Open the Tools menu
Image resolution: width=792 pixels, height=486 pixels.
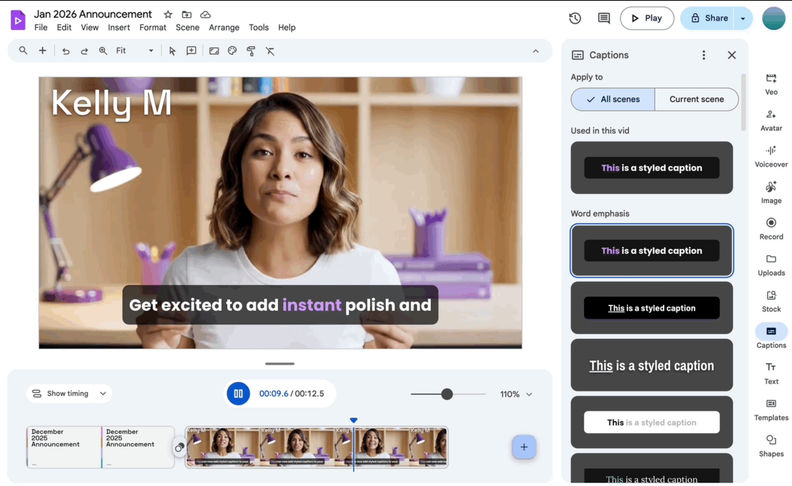tap(259, 27)
